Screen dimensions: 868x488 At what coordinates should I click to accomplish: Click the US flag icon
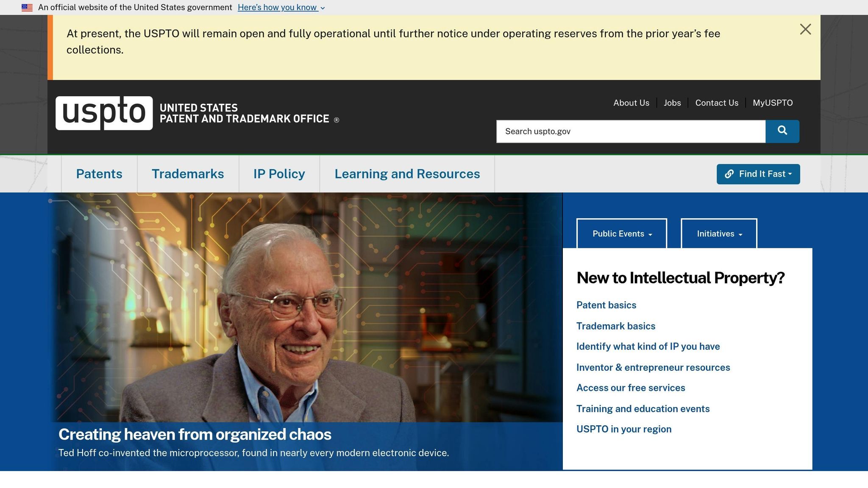coord(27,8)
